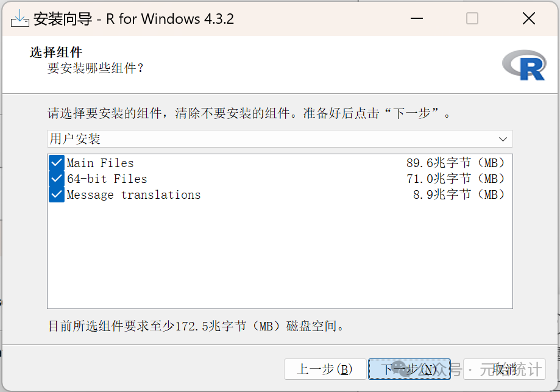Expand the install type dropdown arrow
This screenshot has height=392, width=560.
tap(503, 139)
